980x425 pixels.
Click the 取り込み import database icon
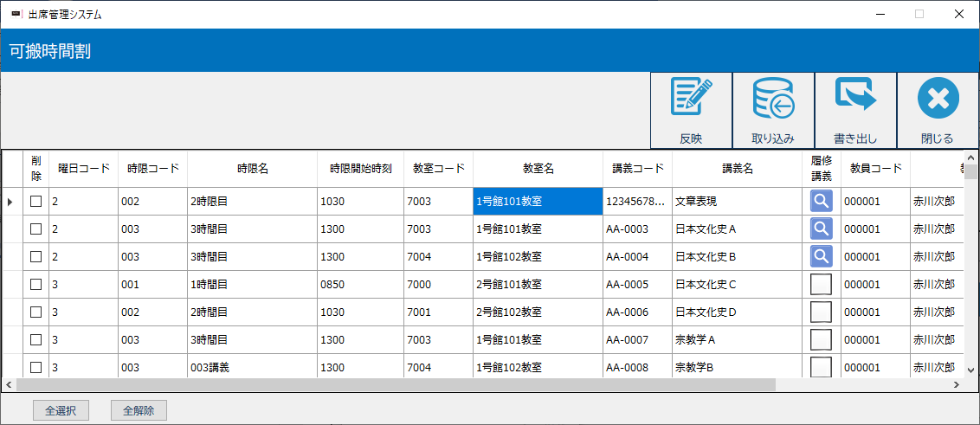[773, 98]
